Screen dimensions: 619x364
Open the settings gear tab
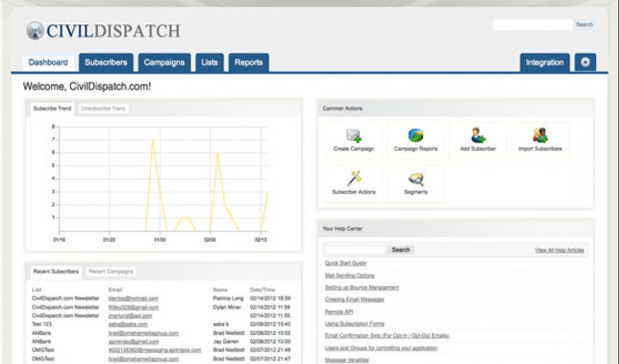coord(585,62)
